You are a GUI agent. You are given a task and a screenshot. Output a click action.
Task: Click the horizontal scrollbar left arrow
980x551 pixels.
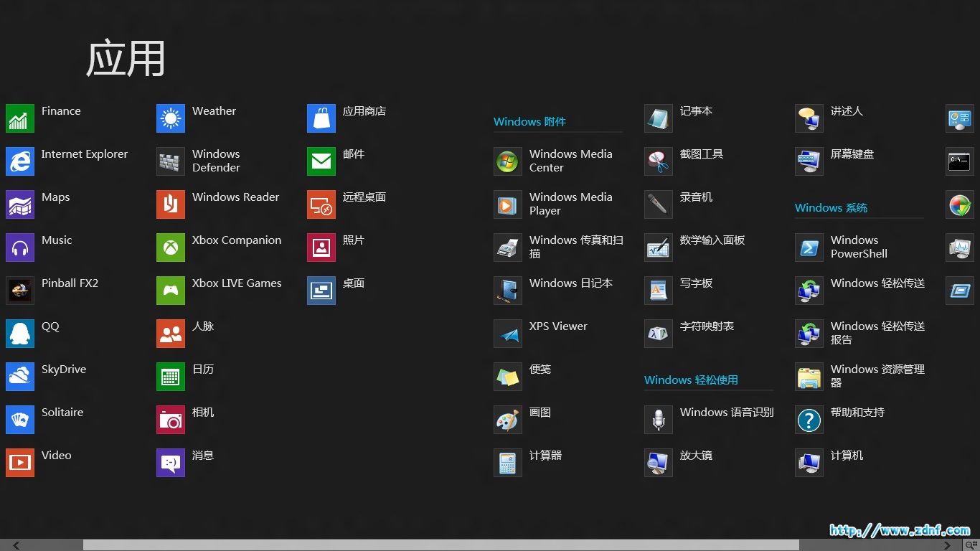click(16, 545)
